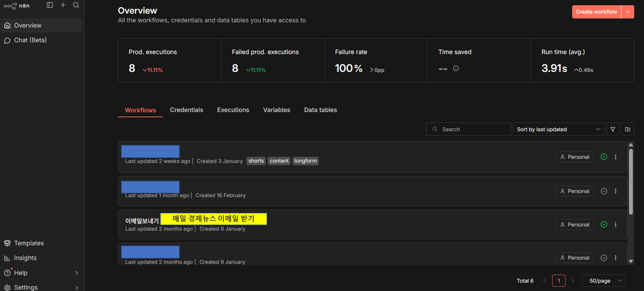Browse Templates from the sidebar
The width and height of the screenshot is (644, 291).
point(29,243)
